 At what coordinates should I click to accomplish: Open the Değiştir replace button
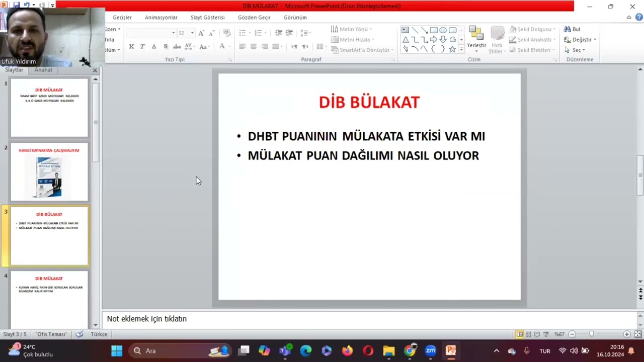[x=580, y=40]
